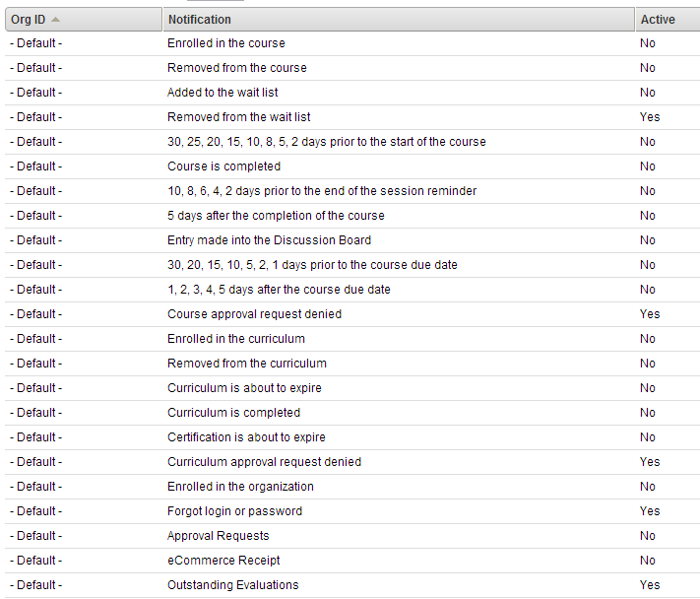This screenshot has height=599, width=700.
Task: Open 'Entry made into the Discussion Board'
Action: click(269, 240)
